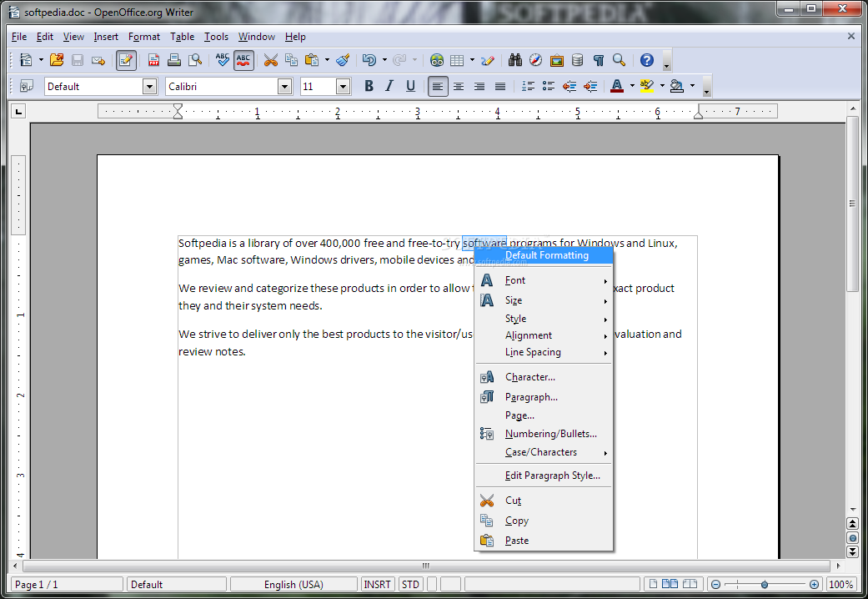868x599 pixels.
Task: Apply the Highlighting color swatch
Action: 646,86
